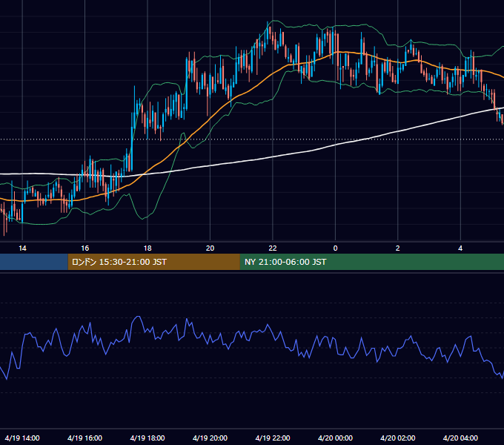Viewport: 504px width, 445px height.
Task: Select the ロンドン 15:30-21:00 JST session bar
Action: tap(153, 262)
